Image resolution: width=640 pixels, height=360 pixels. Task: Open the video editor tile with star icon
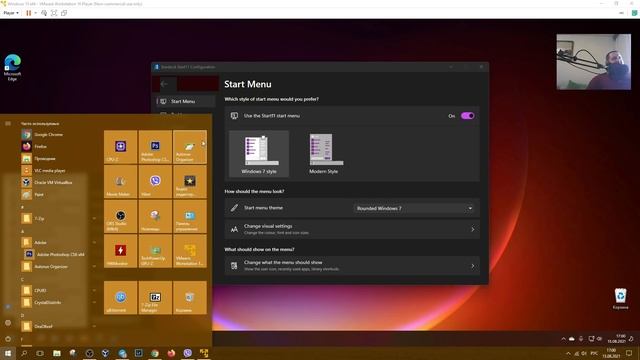(x=190, y=182)
